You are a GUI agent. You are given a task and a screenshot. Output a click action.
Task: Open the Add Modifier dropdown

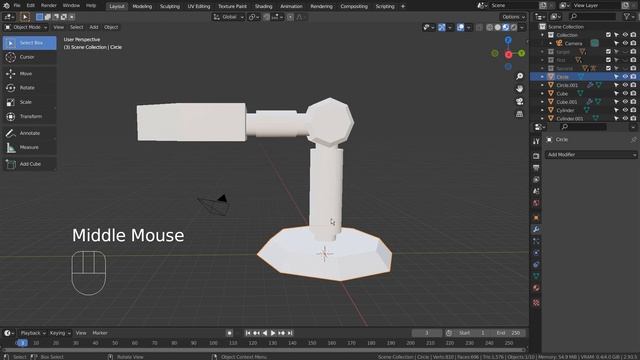click(591, 155)
